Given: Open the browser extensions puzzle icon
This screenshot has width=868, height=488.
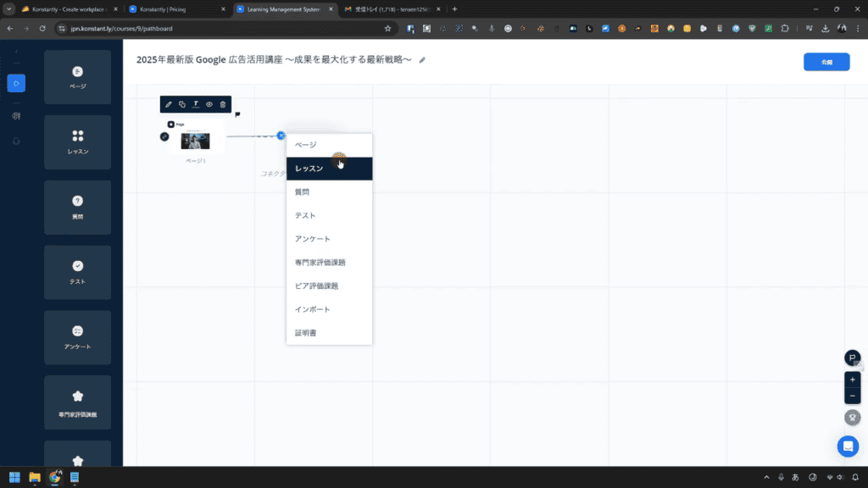Looking at the screenshot, I should 785,28.
